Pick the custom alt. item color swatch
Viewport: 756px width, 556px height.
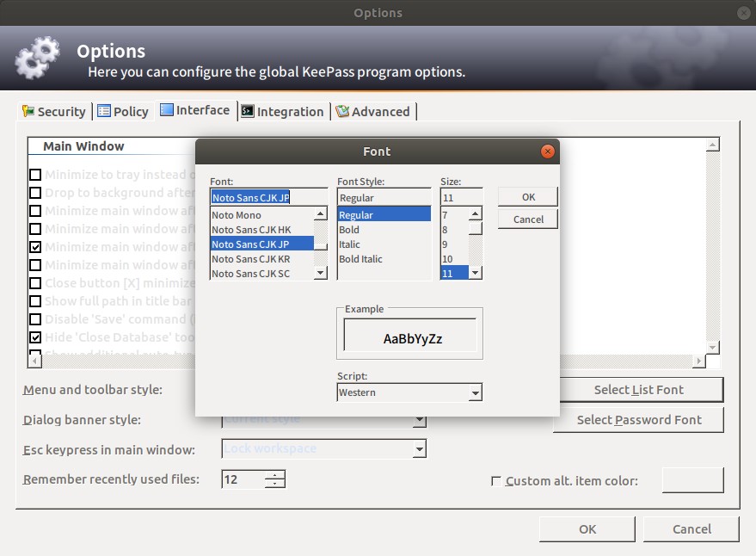(x=693, y=480)
